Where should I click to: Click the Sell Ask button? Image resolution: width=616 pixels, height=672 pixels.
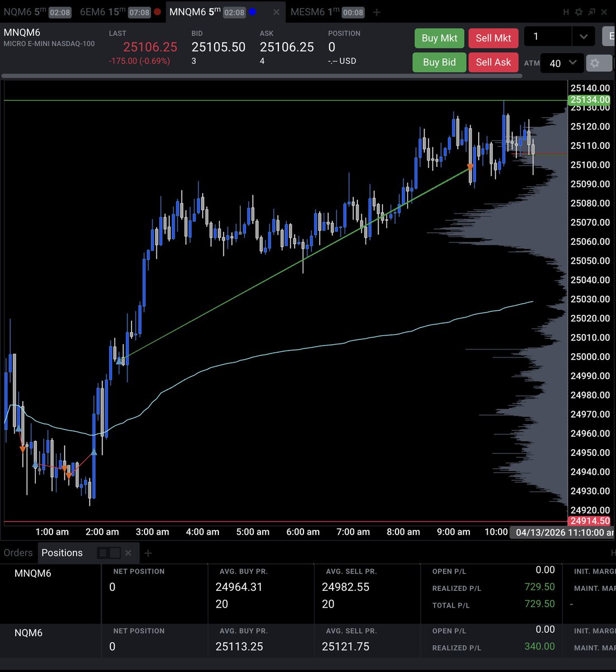point(493,62)
